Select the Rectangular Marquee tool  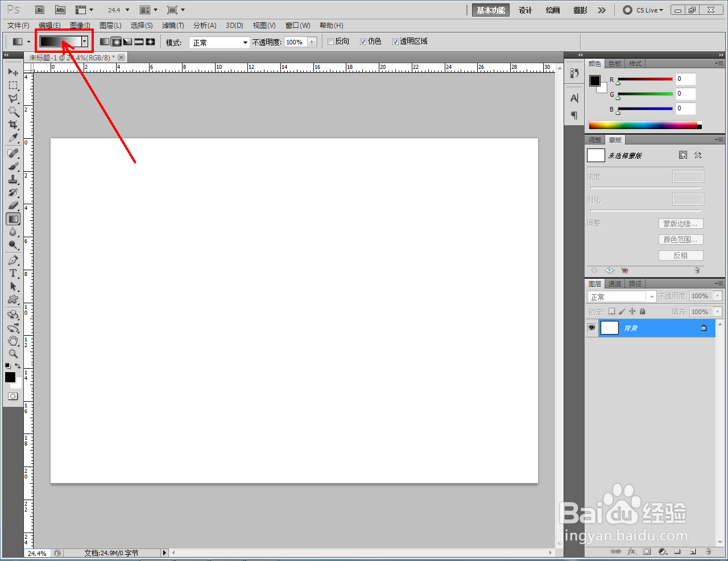tap(13, 85)
